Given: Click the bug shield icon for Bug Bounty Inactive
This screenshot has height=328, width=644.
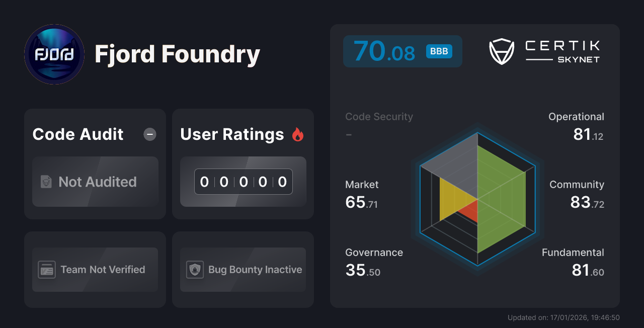Looking at the screenshot, I should (x=195, y=270).
